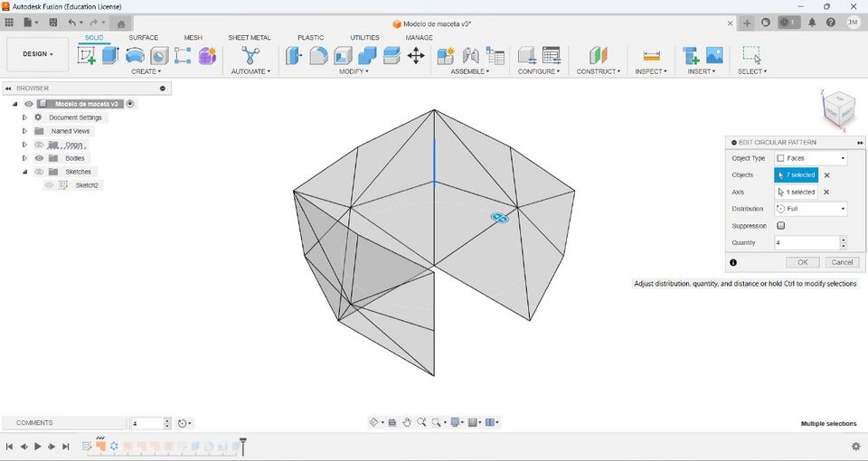Open the Automate tool icon

click(x=250, y=55)
